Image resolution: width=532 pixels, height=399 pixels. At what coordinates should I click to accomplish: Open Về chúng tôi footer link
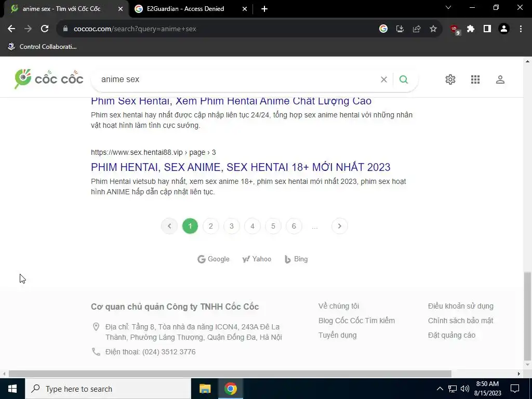[x=339, y=306]
